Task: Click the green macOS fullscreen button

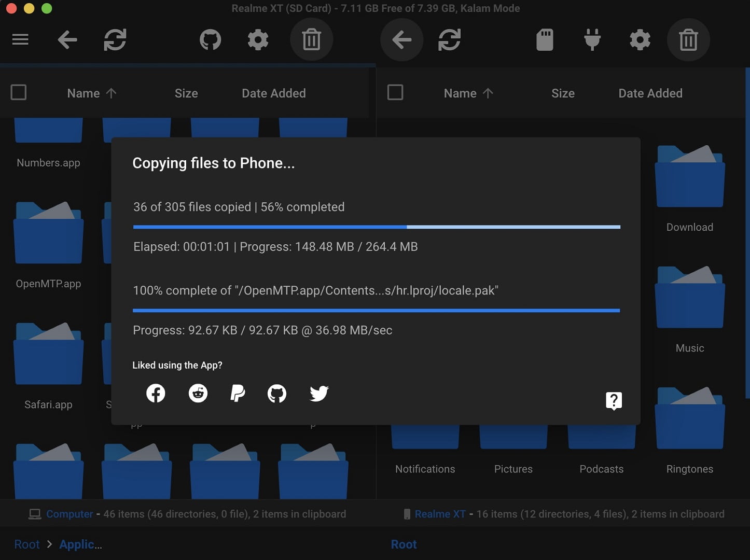Action: (x=47, y=8)
